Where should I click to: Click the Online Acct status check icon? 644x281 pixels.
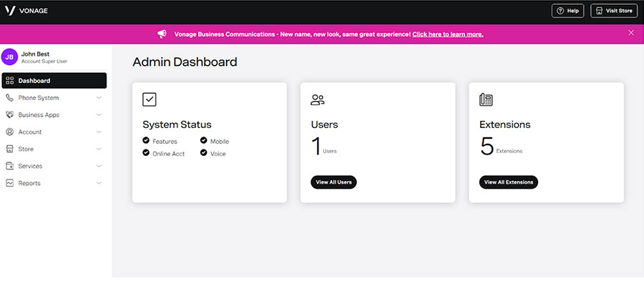tap(146, 152)
